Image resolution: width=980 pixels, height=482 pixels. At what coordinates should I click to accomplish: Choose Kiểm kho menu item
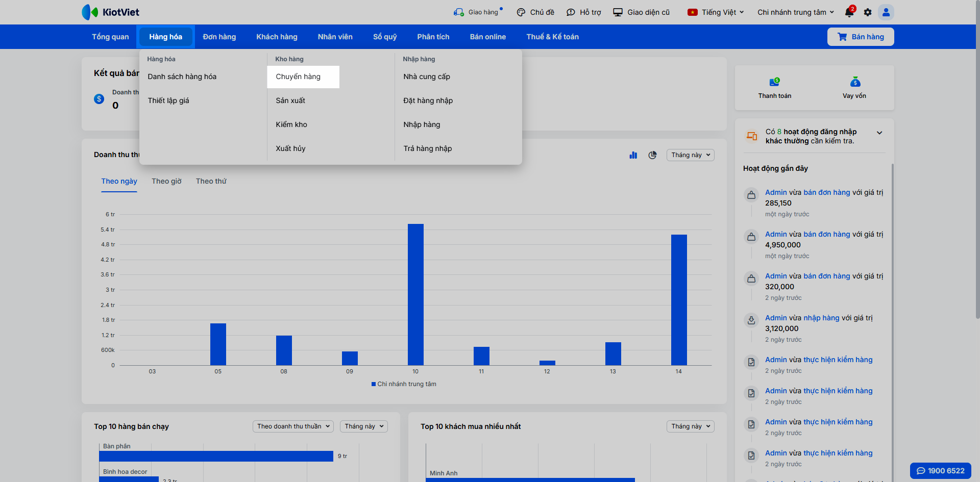click(291, 124)
